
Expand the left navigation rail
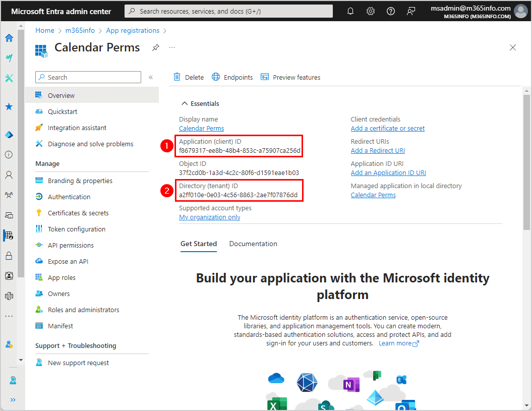(13, 400)
